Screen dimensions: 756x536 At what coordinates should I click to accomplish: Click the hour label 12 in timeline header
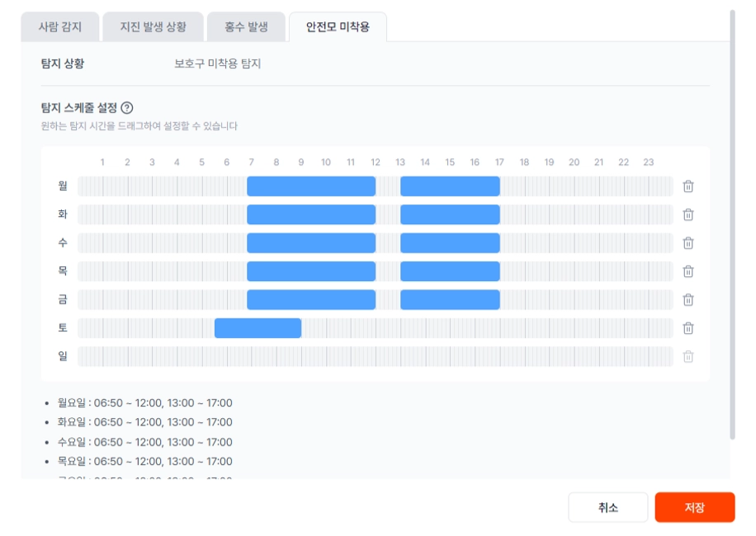pos(376,162)
